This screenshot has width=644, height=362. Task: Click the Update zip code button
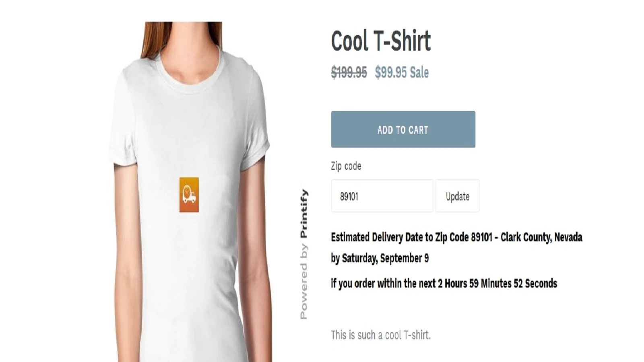point(457,196)
